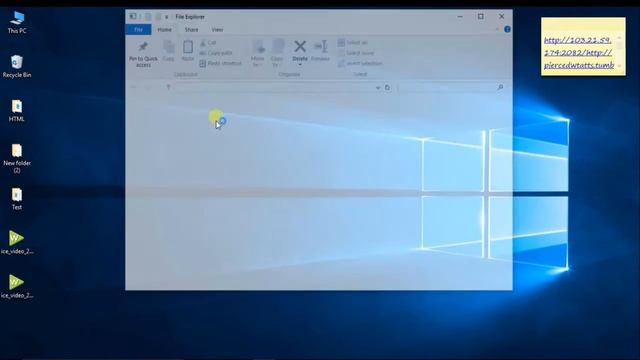Click the blue Help icon in File Explorer
The width and height of the screenshot is (640, 360).
507,29
